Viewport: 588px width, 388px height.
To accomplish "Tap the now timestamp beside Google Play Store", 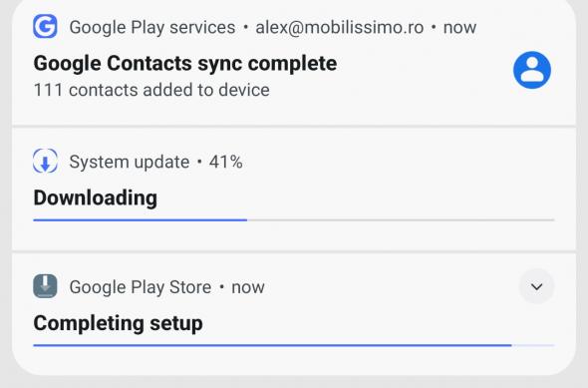I will (248, 288).
